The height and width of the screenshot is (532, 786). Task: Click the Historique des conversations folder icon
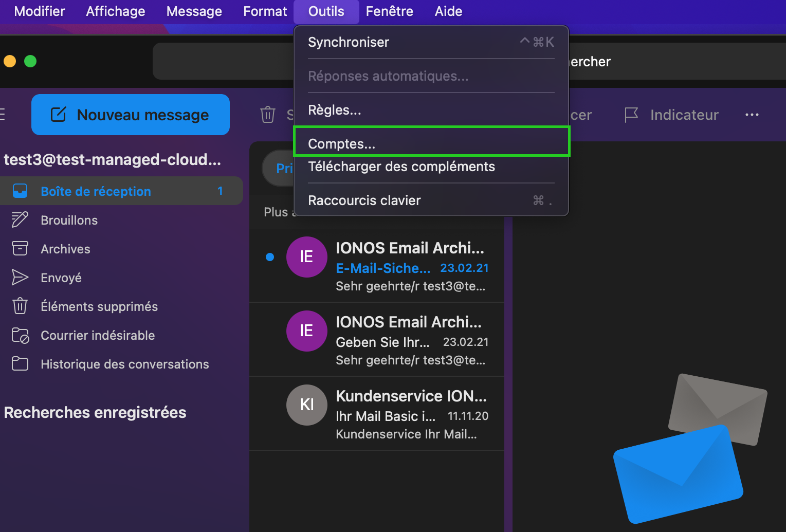(20, 364)
